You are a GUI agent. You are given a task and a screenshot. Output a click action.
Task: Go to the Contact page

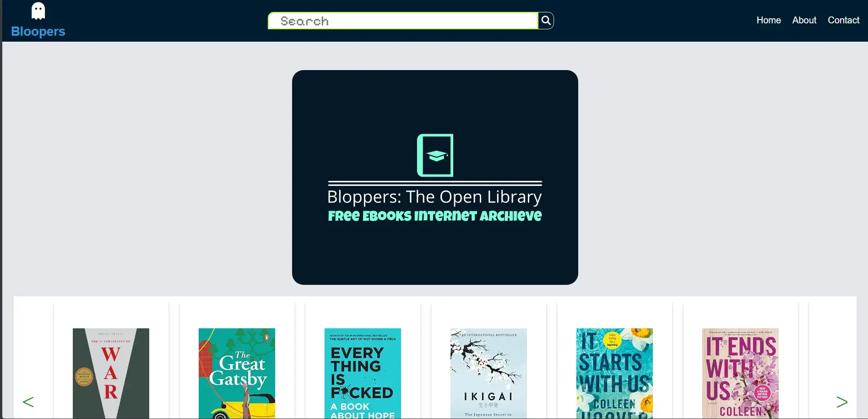843,20
